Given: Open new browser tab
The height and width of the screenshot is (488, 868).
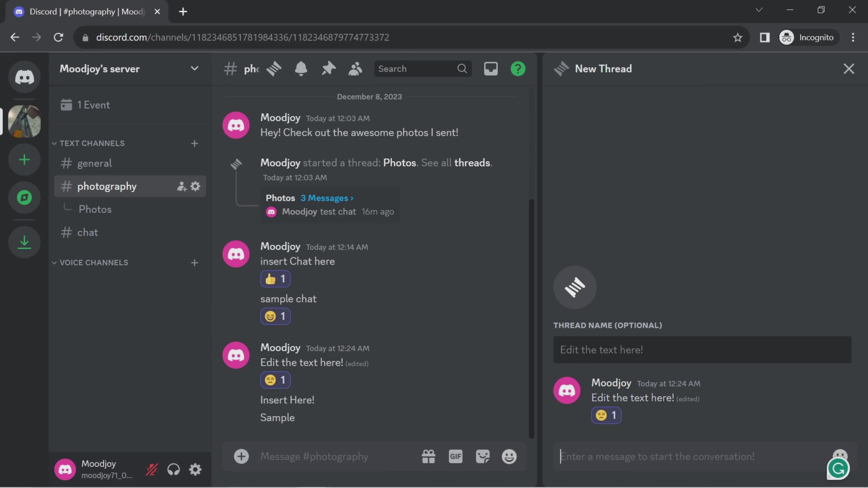Looking at the screenshot, I should click(183, 12).
